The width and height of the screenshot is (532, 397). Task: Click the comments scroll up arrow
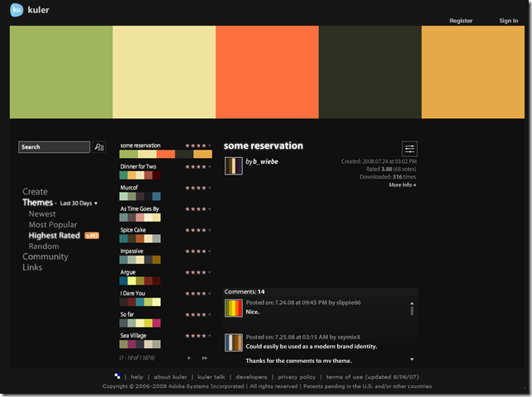click(x=412, y=304)
